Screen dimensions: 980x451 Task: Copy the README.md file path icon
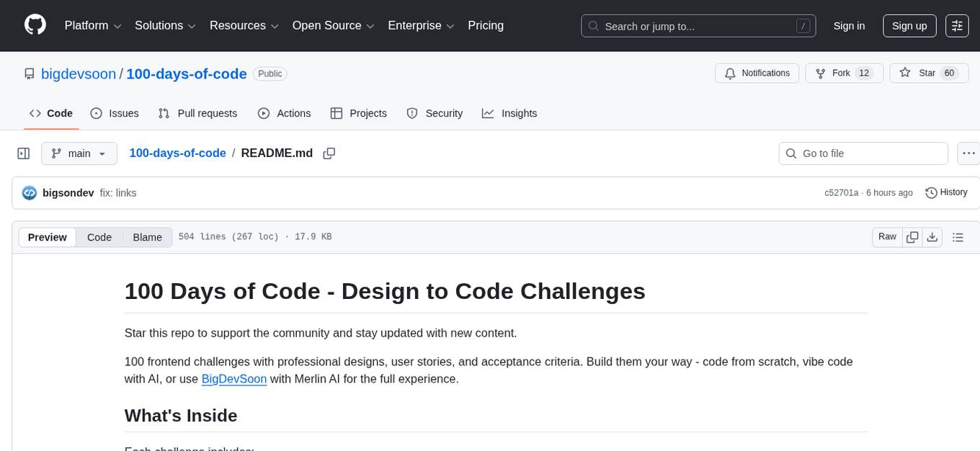tap(329, 153)
